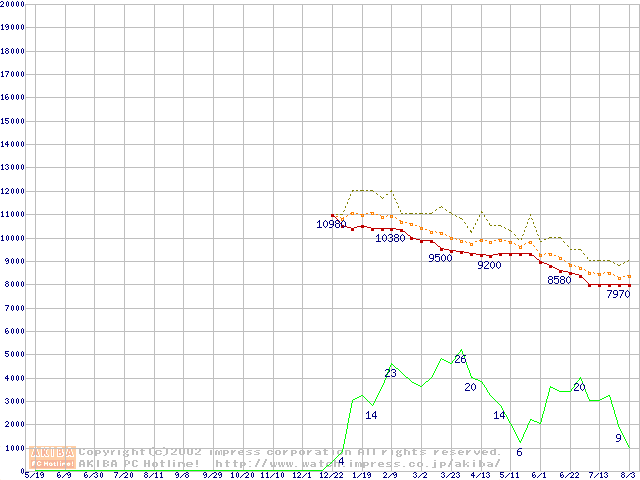Click the shop count label 23
This screenshot has width=640, height=480.
pos(390,373)
